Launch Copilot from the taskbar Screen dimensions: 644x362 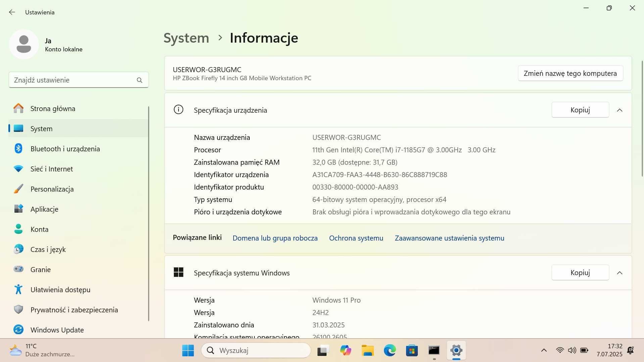click(x=345, y=350)
